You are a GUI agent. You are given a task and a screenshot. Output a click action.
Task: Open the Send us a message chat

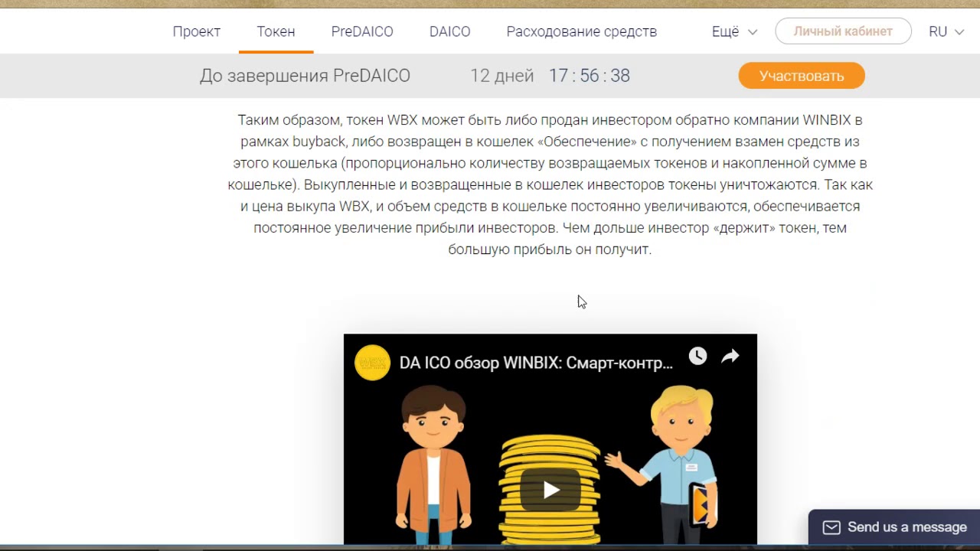click(x=894, y=527)
